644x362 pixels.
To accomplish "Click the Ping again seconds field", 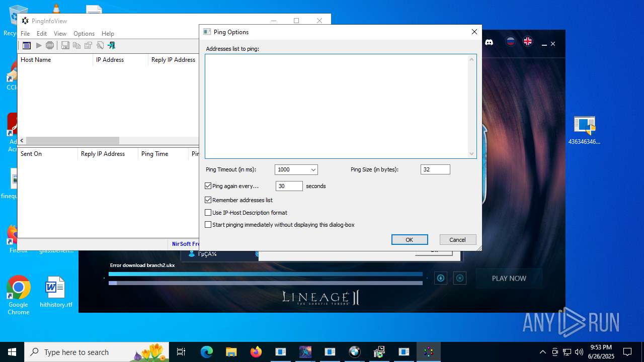I will (x=289, y=186).
